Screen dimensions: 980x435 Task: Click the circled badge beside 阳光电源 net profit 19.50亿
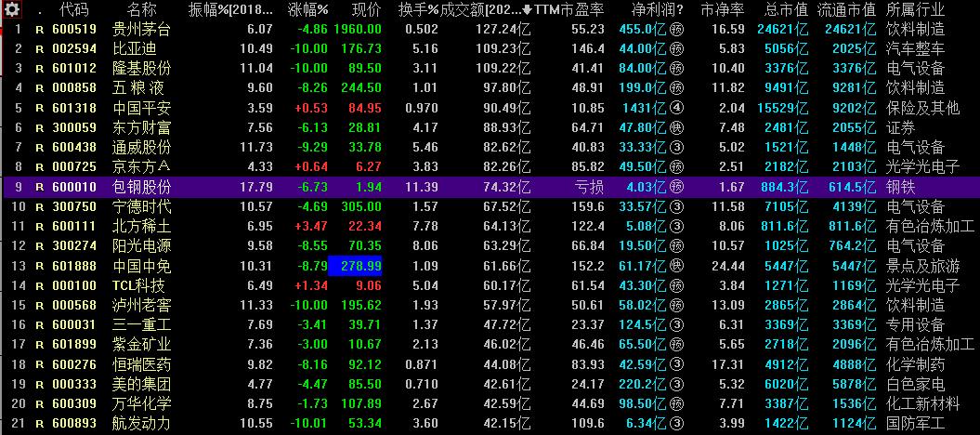click(677, 246)
